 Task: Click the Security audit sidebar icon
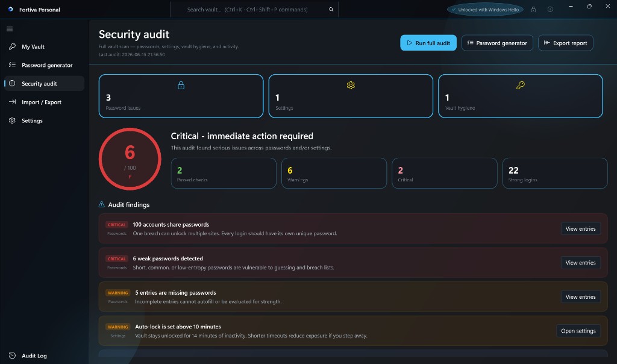pyautogui.click(x=12, y=83)
